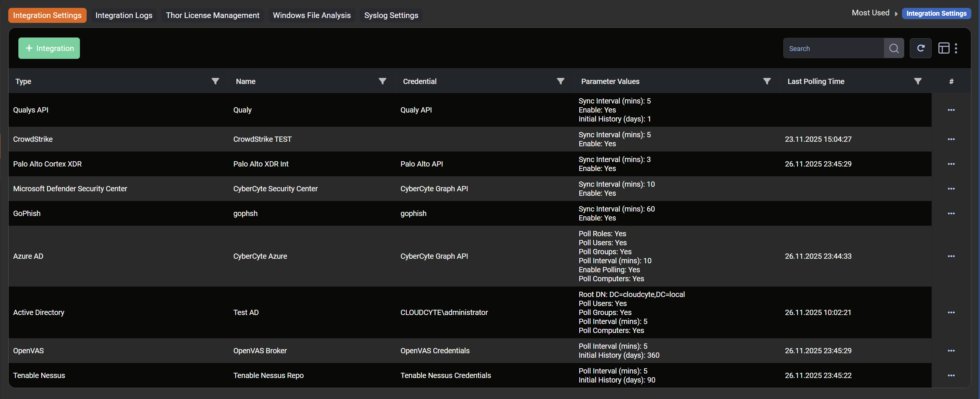Open Thor License Management tab
This screenshot has width=980, height=399.
pyautogui.click(x=212, y=15)
